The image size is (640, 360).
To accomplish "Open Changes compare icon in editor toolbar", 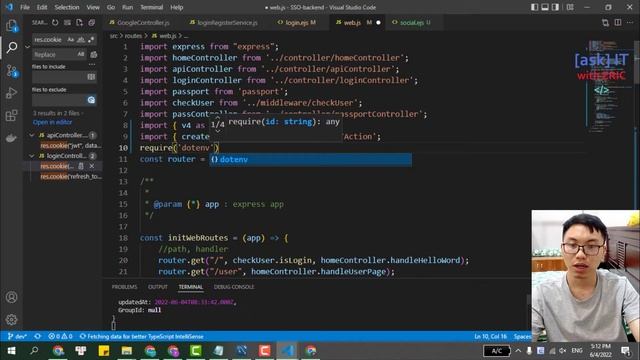I will click(x=605, y=23).
